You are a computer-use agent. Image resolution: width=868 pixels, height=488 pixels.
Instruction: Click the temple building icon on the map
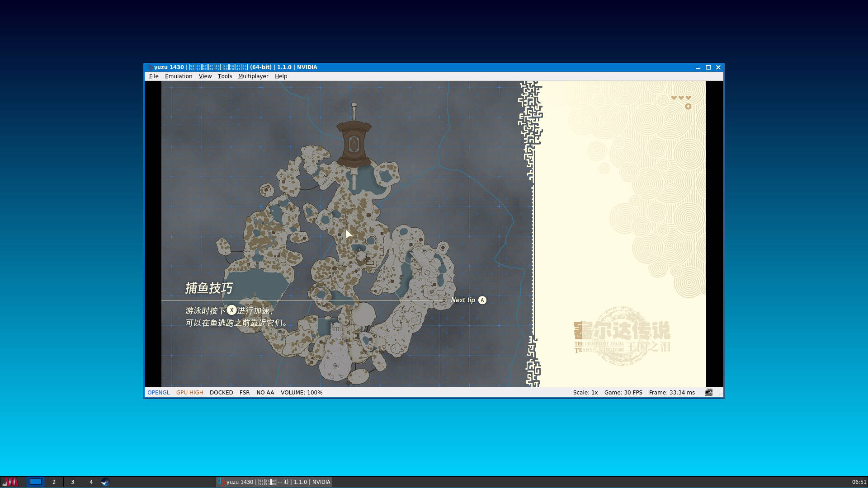click(x=354, y=144)
